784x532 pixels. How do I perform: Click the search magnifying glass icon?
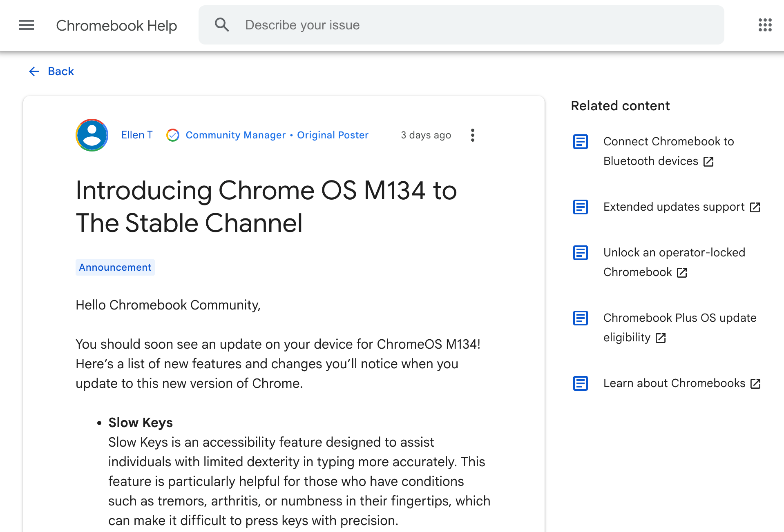[x=222, y=24]
